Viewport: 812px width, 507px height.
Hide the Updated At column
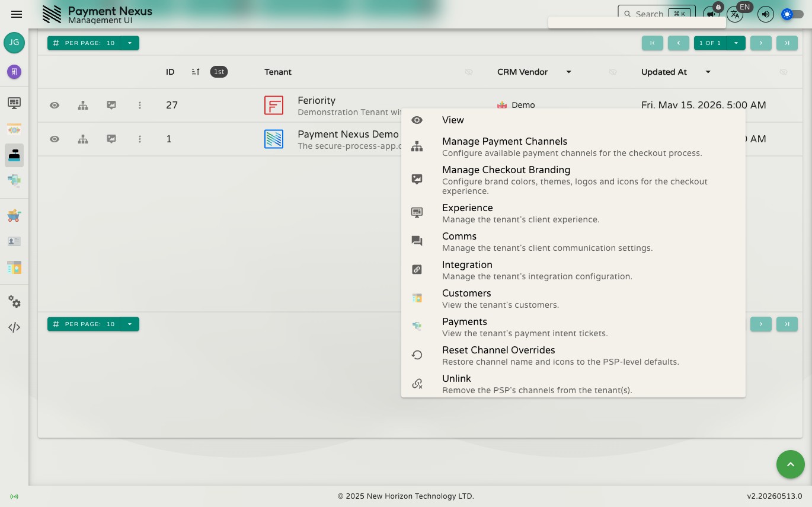(784, 72)
